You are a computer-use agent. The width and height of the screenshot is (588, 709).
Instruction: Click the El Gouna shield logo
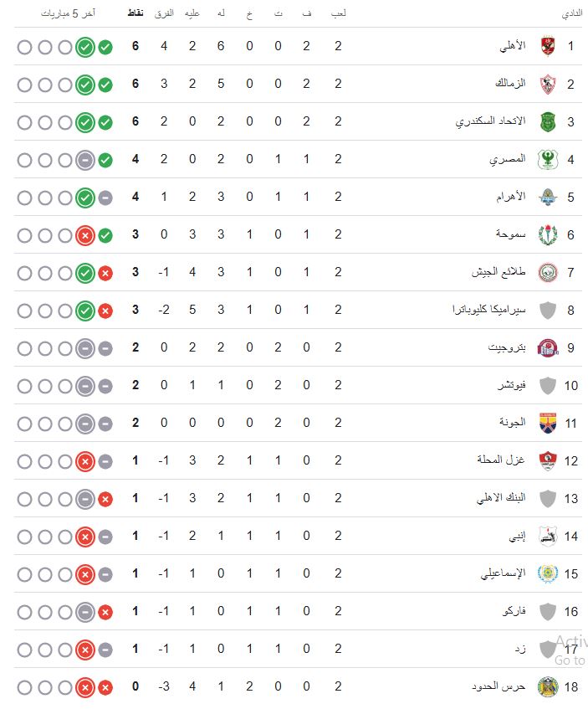point(548,424)
